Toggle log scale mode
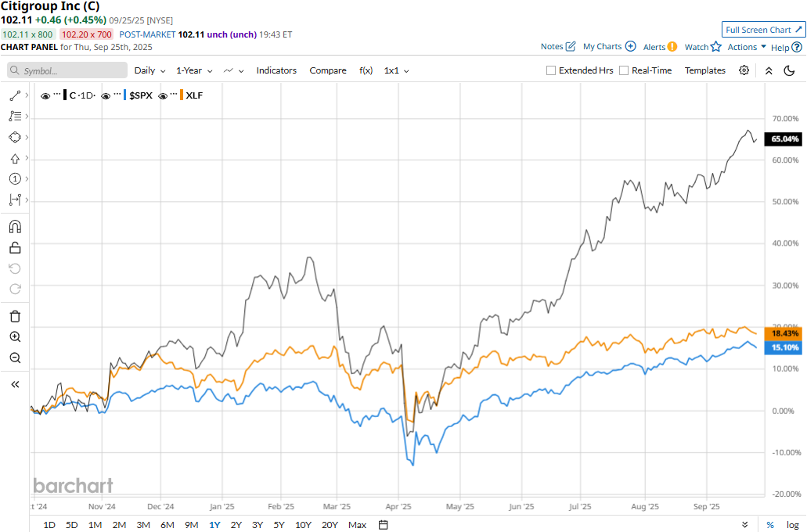Image resolution: width=807 pixels, height=532 pixels. point(793,525)
